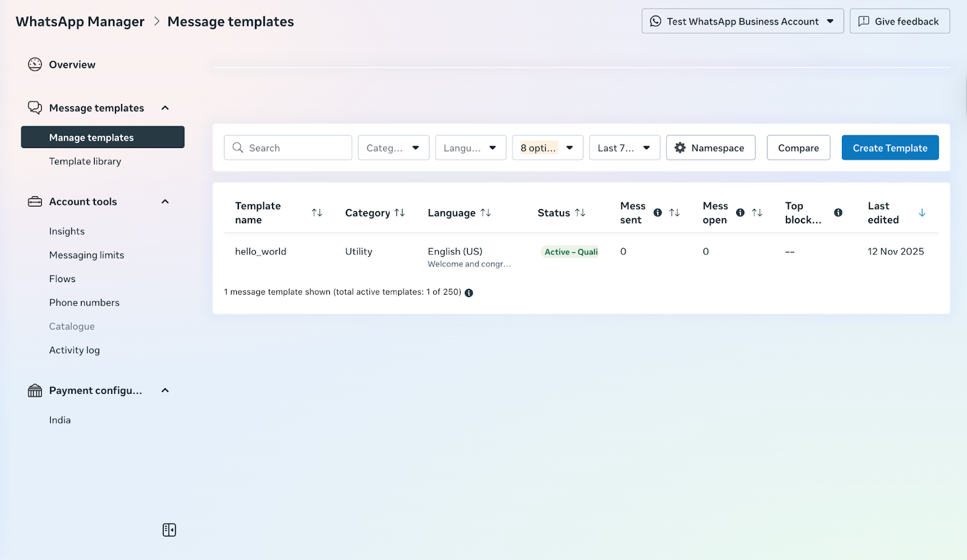Collapse the Account tools section chevron
This screenshot has width=967, height=560.
pos(165,202)
